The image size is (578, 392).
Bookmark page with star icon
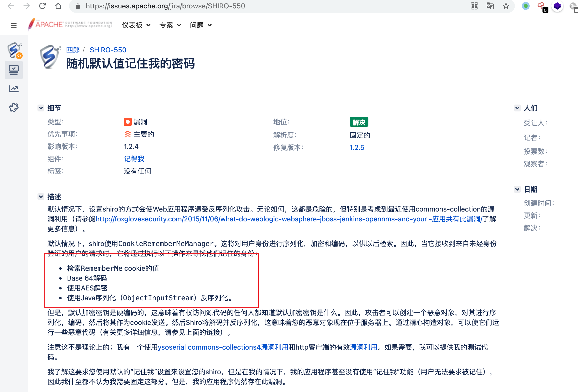tap(506, 6)
